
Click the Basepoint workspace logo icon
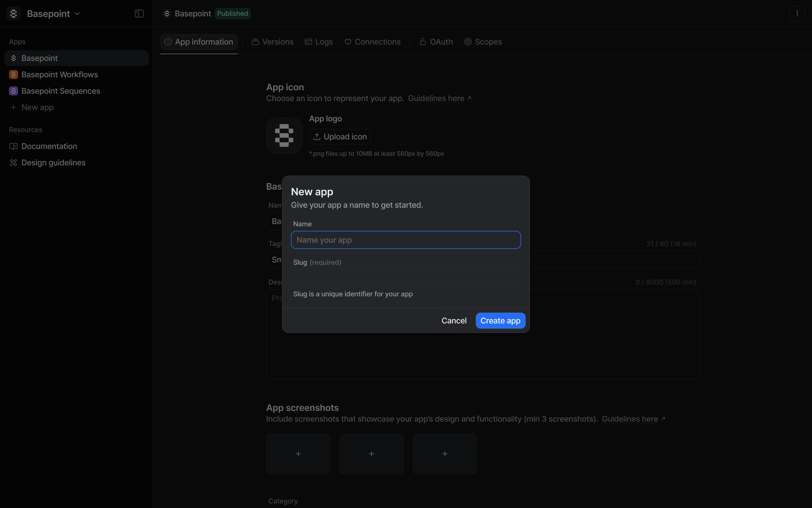pos(14,14)
